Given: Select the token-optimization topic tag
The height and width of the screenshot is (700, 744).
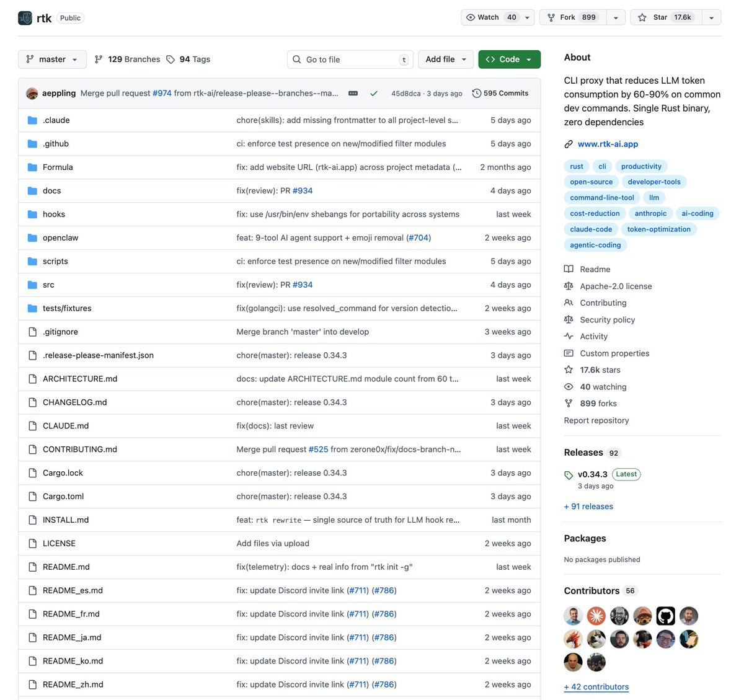Looking at the screenshot, I should click(x=658, y=229).
